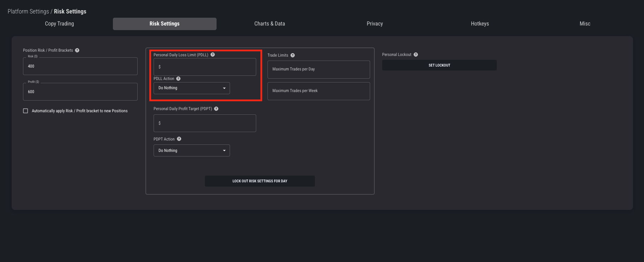Focus the Profit ($) input field

tap(80, 92)
